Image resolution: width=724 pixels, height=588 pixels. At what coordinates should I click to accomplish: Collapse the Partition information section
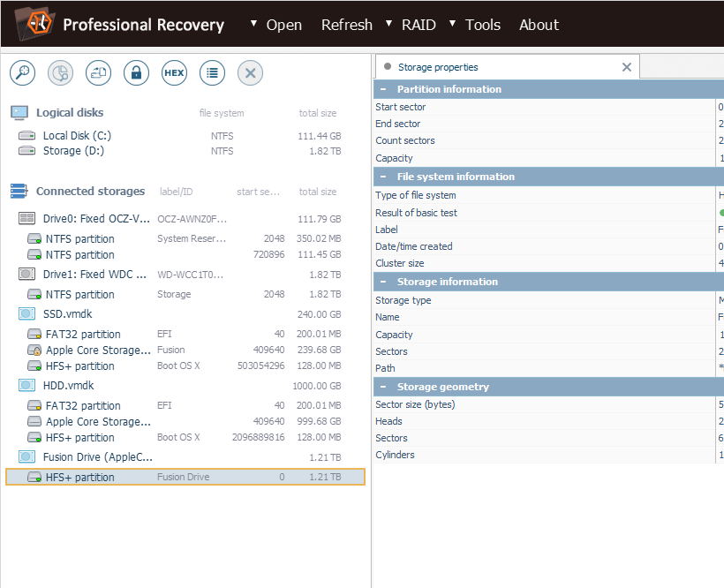(383, 89)
